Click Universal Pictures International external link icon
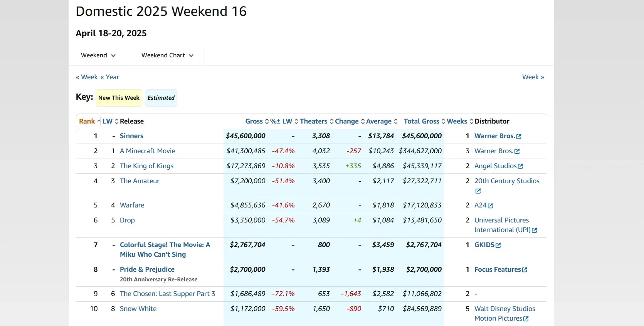This screenshot has height=326, width=644. pyautogui.click(x=534, y=230)
